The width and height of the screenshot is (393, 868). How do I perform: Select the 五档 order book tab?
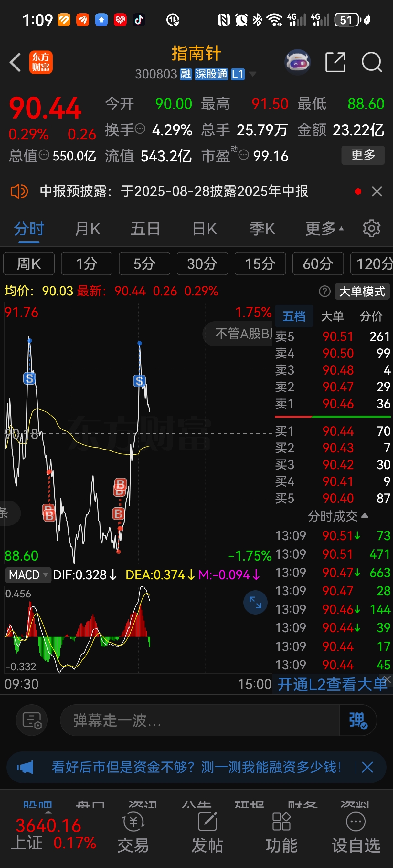click(x=294, y=316)
